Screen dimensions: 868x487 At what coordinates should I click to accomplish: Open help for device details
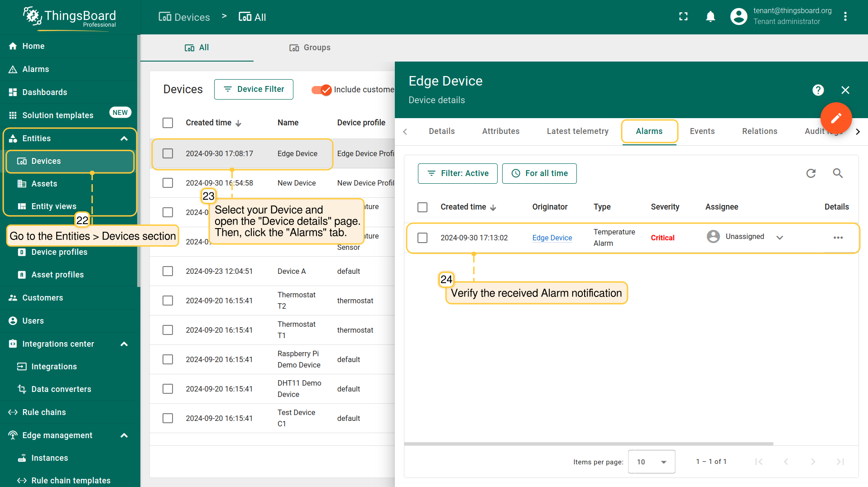click(x=818, y=90)
